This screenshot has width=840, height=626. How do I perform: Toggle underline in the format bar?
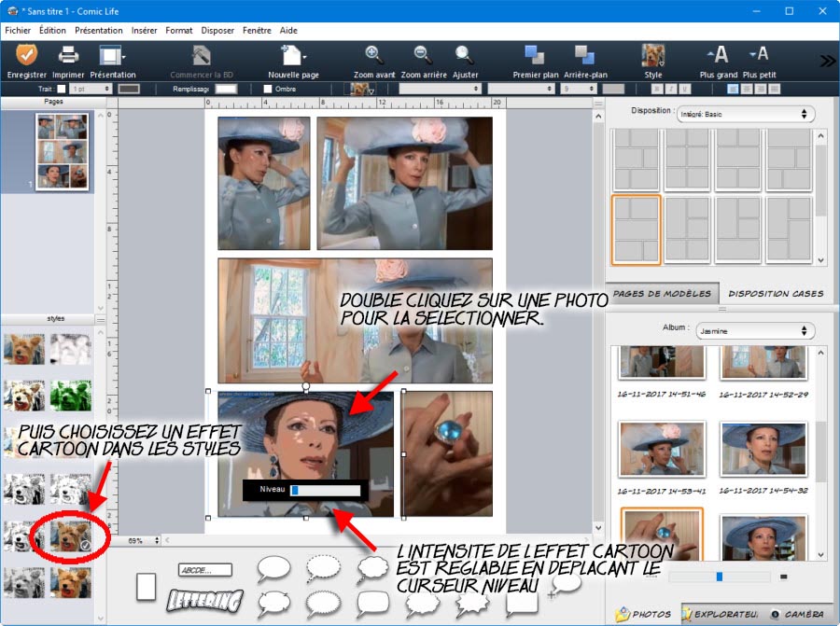[x=685, y=89]
